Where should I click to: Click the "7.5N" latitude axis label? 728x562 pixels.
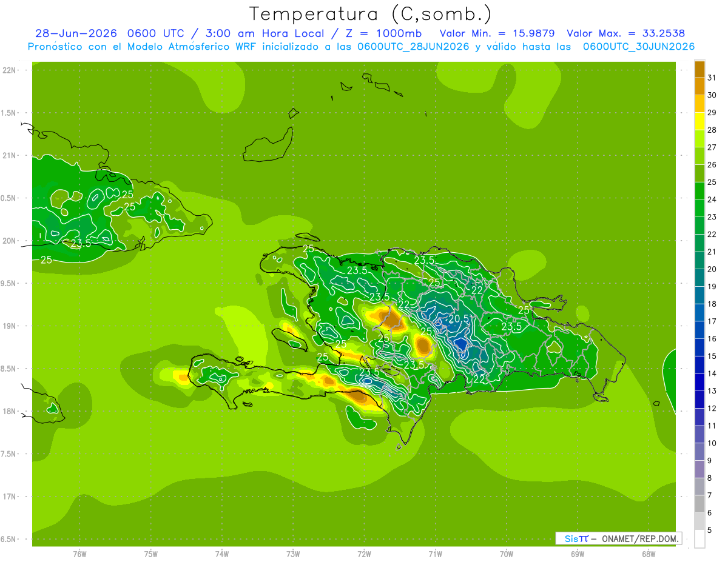tap(9, 454)
